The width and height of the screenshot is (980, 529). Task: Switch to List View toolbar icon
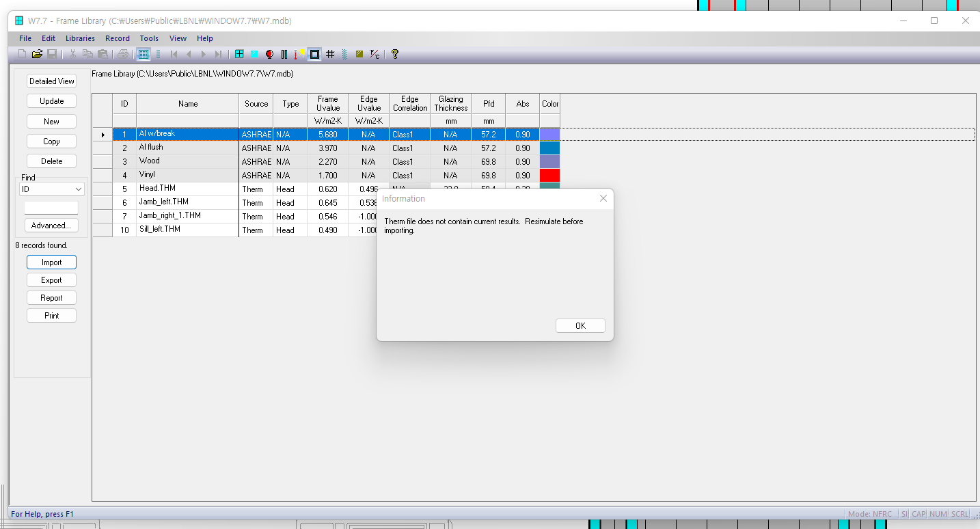(x=144, y=54)
